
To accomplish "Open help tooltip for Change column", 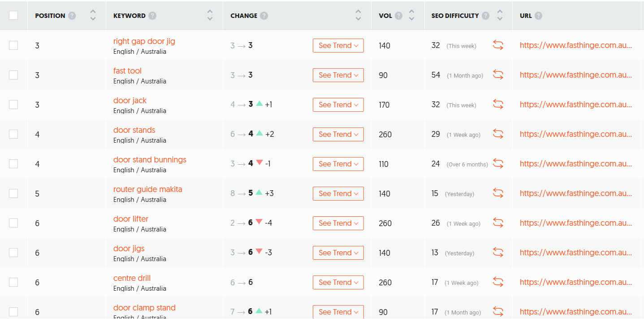I will click(264, 16).
